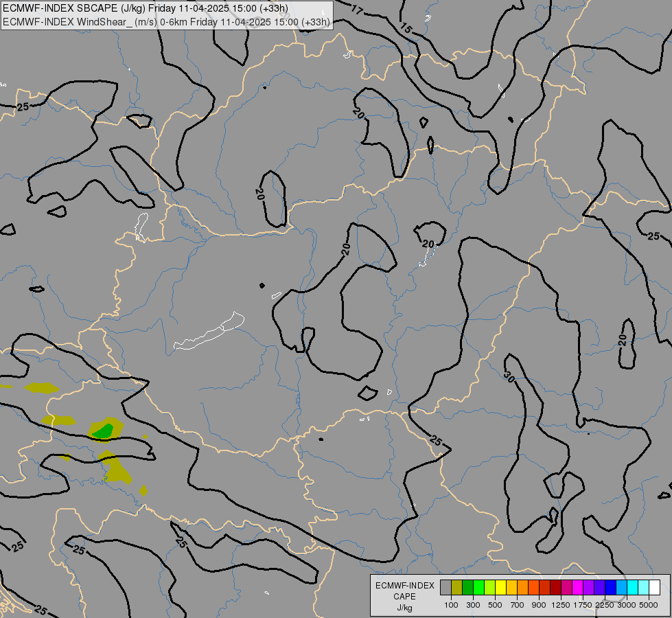Click the magenta swatch in the legend
Screen dimensions: 672x618
point(578,587)
